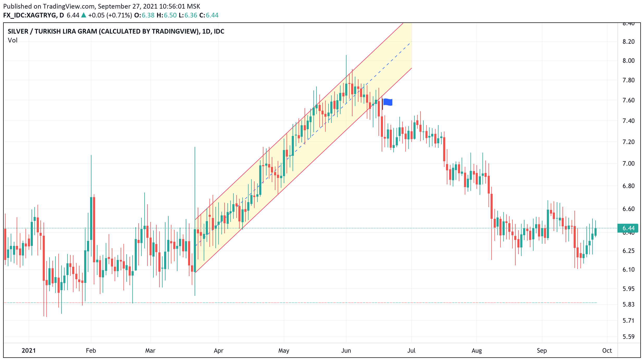
Task: Click the 7.40 price axis label
Action: click(628, 121)
